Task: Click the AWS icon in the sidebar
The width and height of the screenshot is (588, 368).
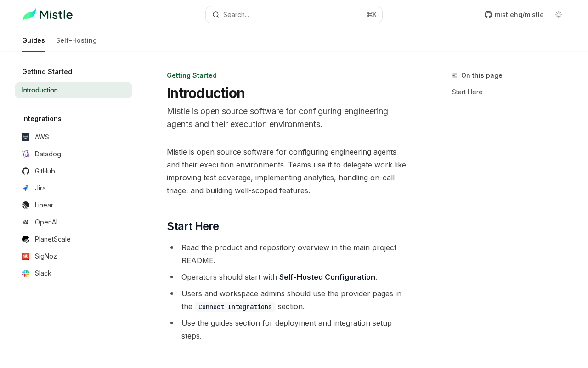Action: (26, 137)
